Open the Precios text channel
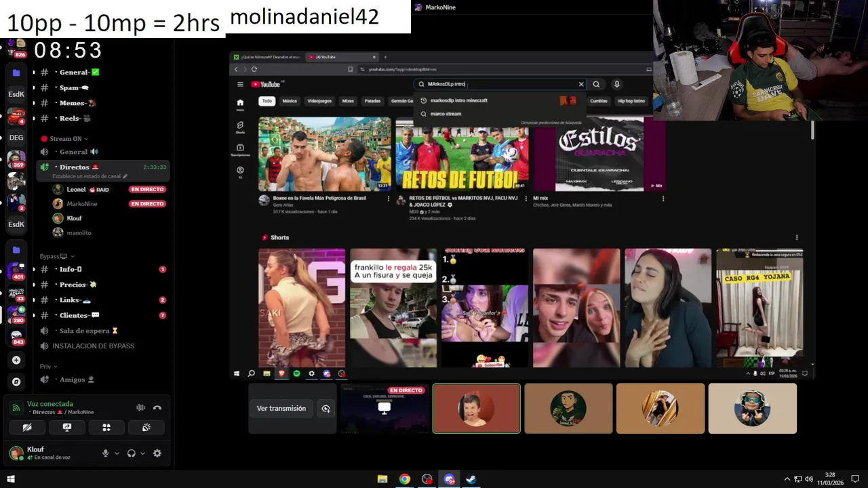868x488 pixels. 102,285
